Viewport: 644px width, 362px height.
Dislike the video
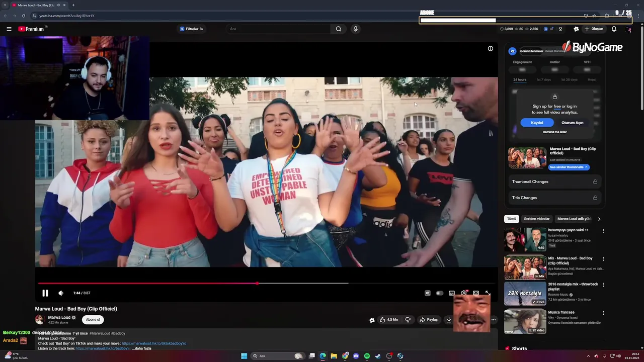pos(408,320)
